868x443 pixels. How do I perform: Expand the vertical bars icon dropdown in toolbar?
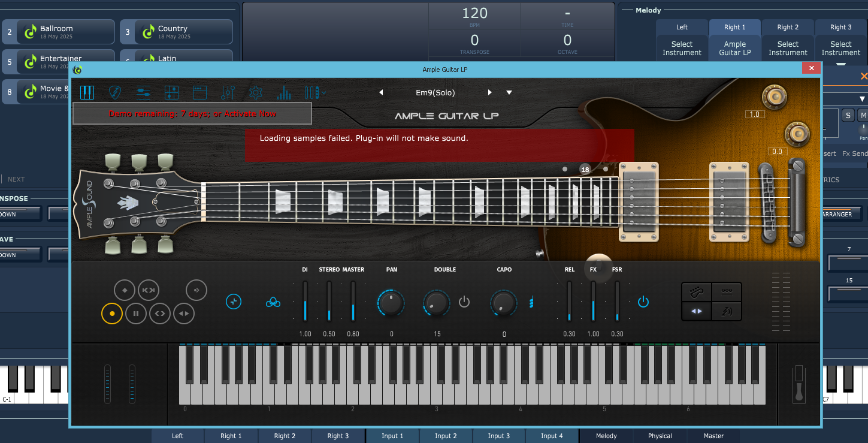coord(315,92)
